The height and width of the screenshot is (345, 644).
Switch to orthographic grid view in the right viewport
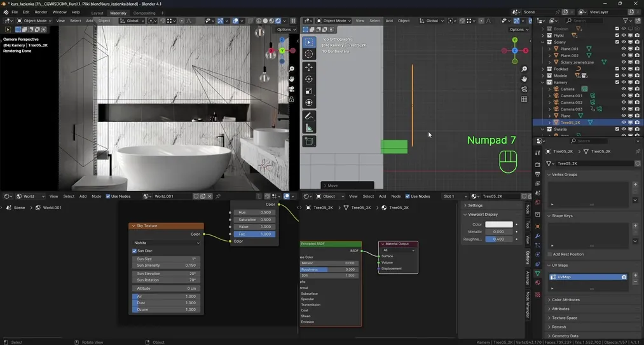tap(524, 99)
